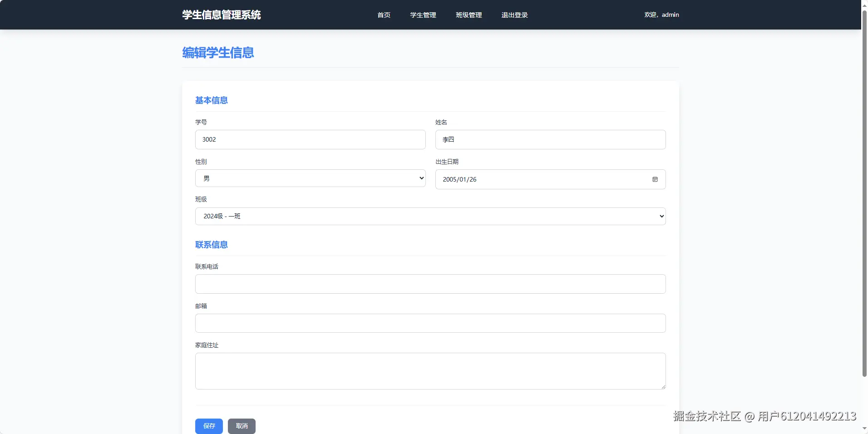Open 学生管理 in the navigation bar
Screen dimensions: 868x434
pos(423,15)
